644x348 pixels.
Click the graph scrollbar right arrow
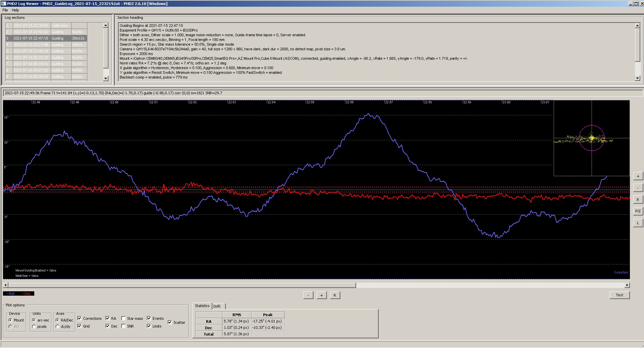[x=627, y=285]
